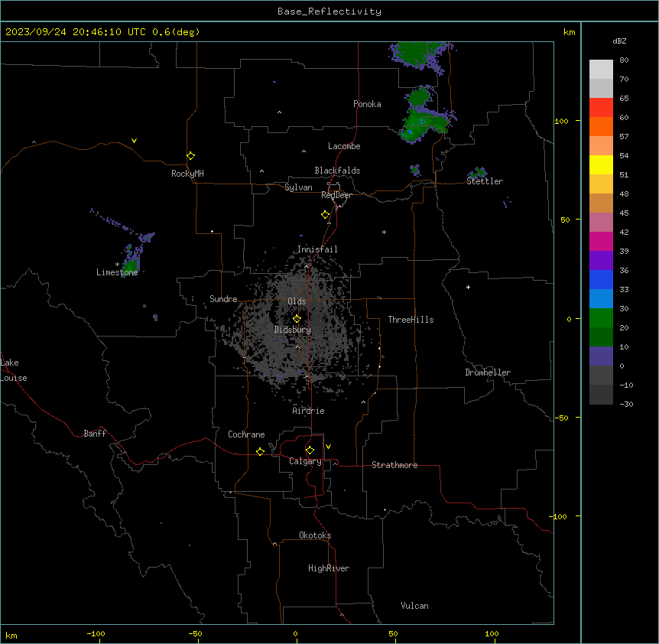Click the Banff town label
Image resolution: width=659 pixels, height=644 pixels.
pyautogui.click(x=95, y=434)
